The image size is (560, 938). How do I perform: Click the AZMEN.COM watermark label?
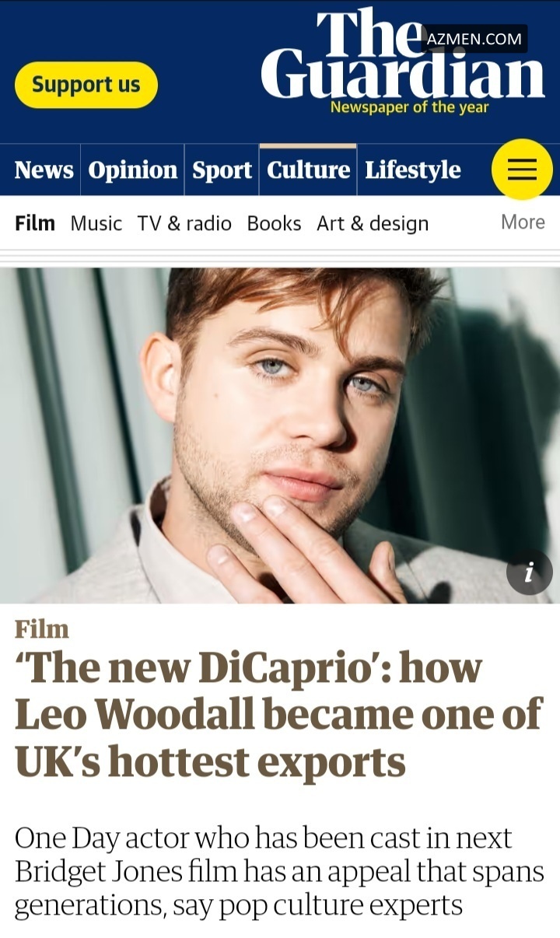point(474,39)
